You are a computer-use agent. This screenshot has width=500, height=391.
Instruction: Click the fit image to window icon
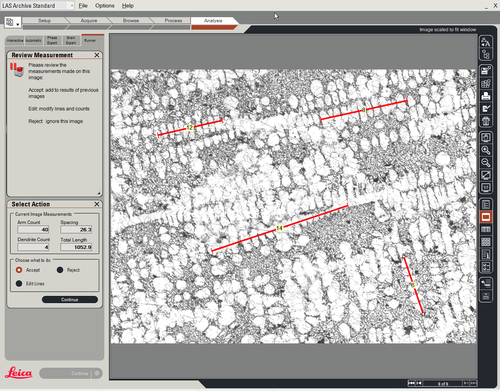[x=486, y=137]
